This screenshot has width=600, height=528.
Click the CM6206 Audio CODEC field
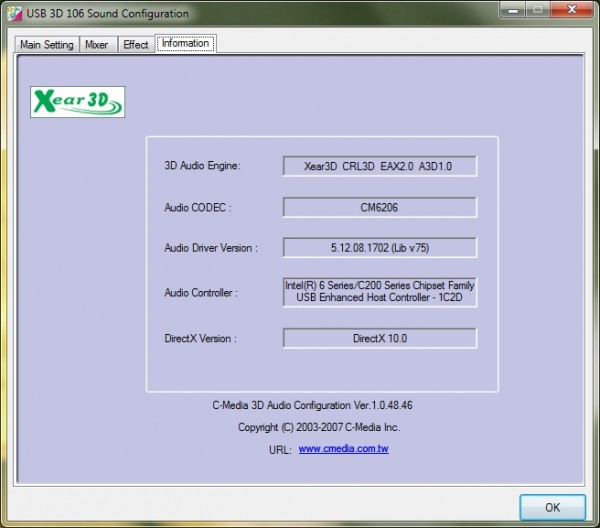click(380, 207)
